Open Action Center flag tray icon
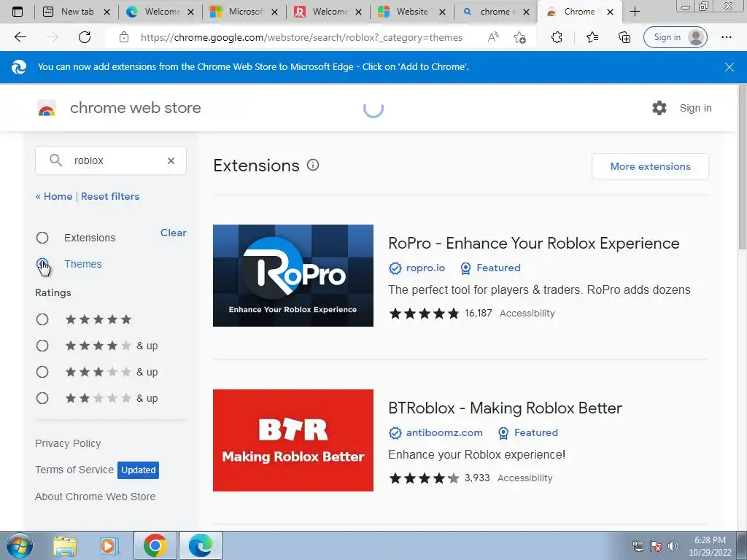The width and height of the screenshot is (747, 560). click(x=656, y=546)
